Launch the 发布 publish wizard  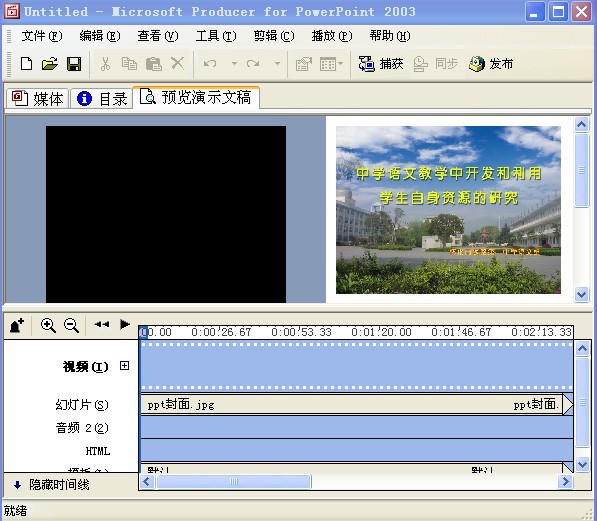[491, 64]
